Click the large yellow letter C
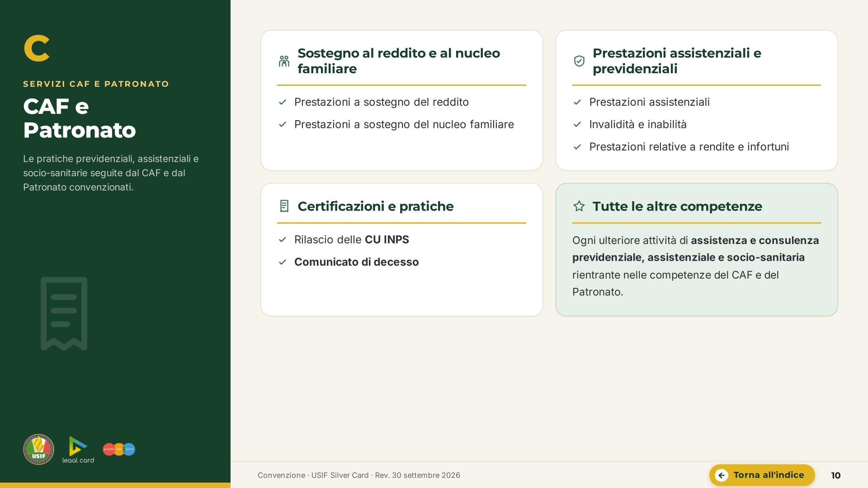 36,48
